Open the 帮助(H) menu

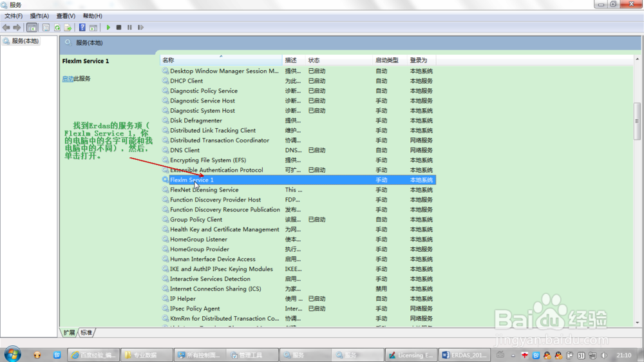click(92, 16)
